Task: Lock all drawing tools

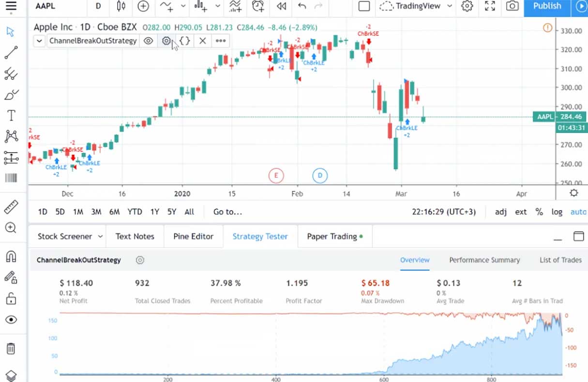Action: (x=11, y=299)
